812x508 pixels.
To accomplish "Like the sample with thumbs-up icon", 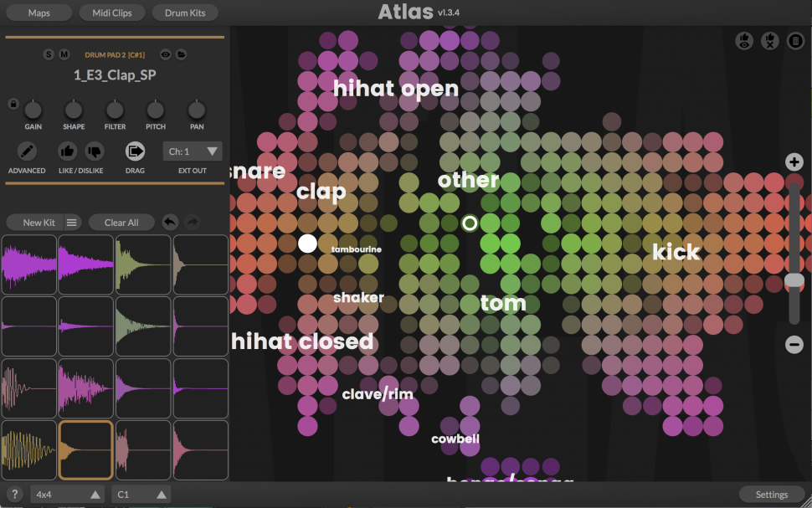I will click(x=67, y=151).
